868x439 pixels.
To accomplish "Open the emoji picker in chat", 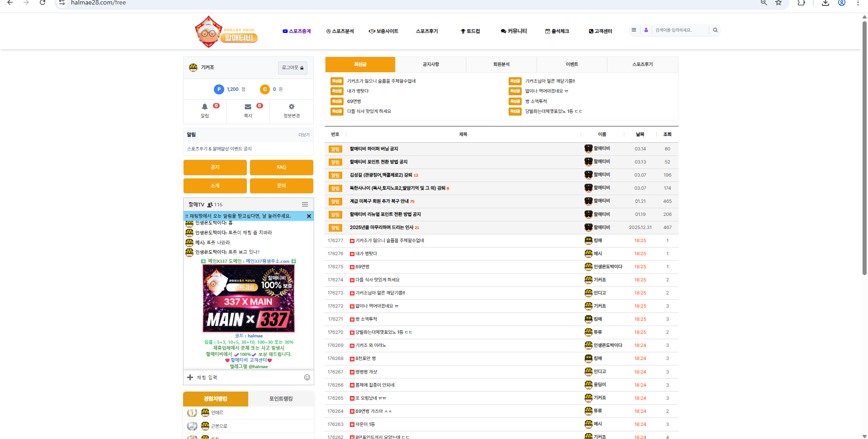I will click(x=307, y=378).
